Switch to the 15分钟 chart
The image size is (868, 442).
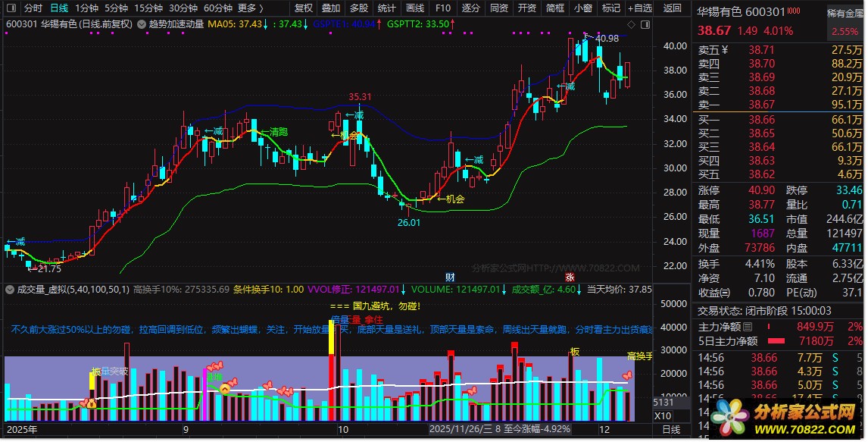(x=148, y=8)
